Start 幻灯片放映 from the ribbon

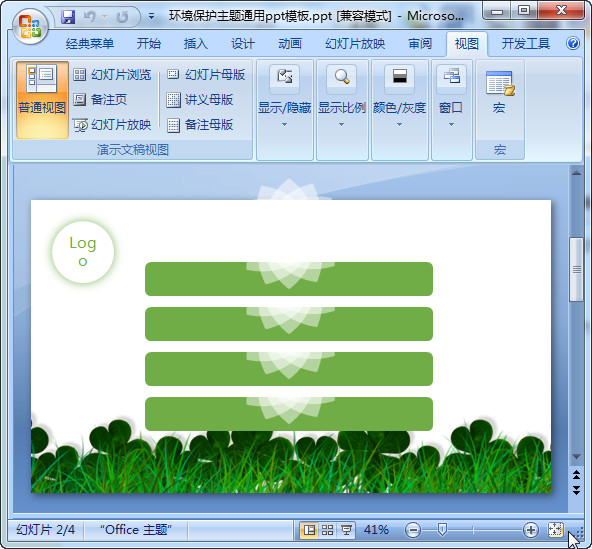(112, 125)
